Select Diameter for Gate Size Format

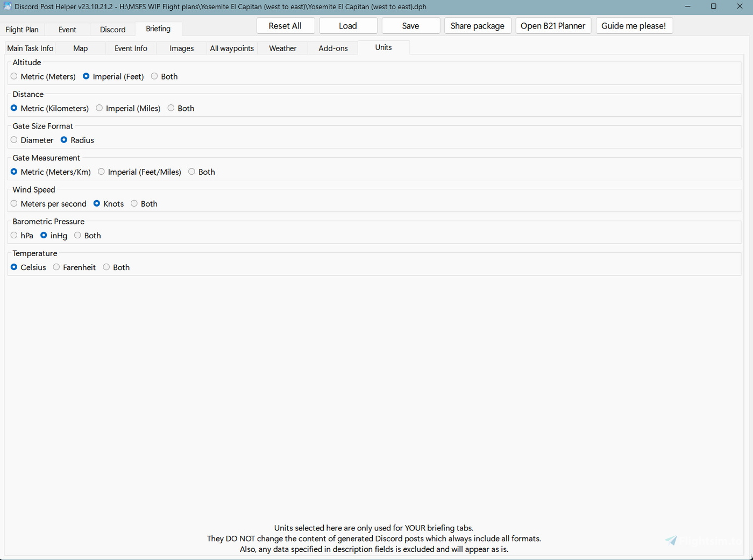(13, 140)
